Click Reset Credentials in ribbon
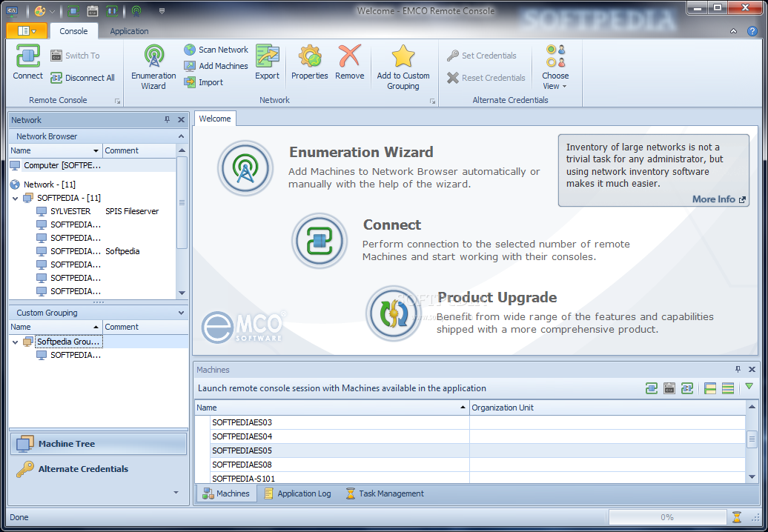 tap(486, 77)
